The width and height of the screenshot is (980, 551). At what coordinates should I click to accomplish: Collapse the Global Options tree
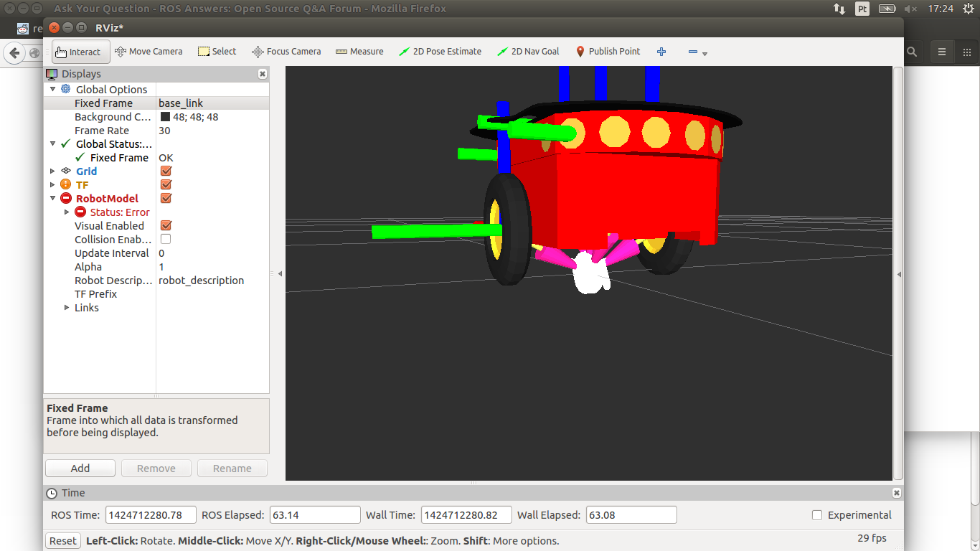[52, 89]
